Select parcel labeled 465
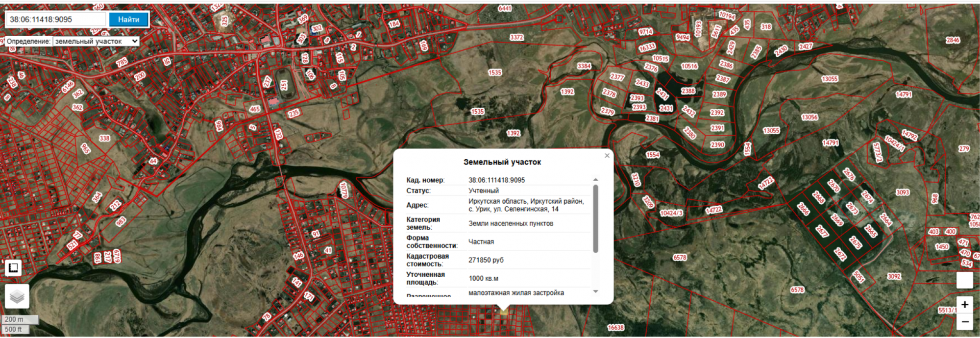This screenshot has width=980, height=338. pyautogui.click(x=255, y=109)
